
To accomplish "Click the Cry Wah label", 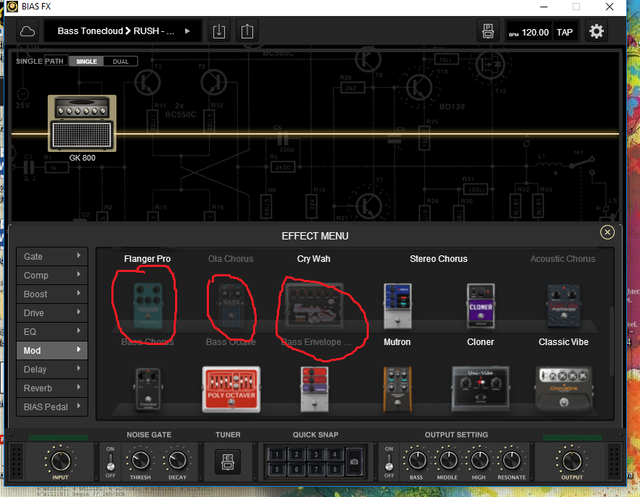I will pyautogui.click(x=313, y=259).
